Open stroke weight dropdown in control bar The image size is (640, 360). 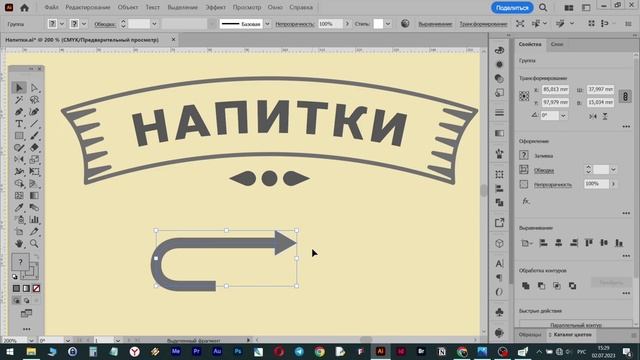point(154,24)
